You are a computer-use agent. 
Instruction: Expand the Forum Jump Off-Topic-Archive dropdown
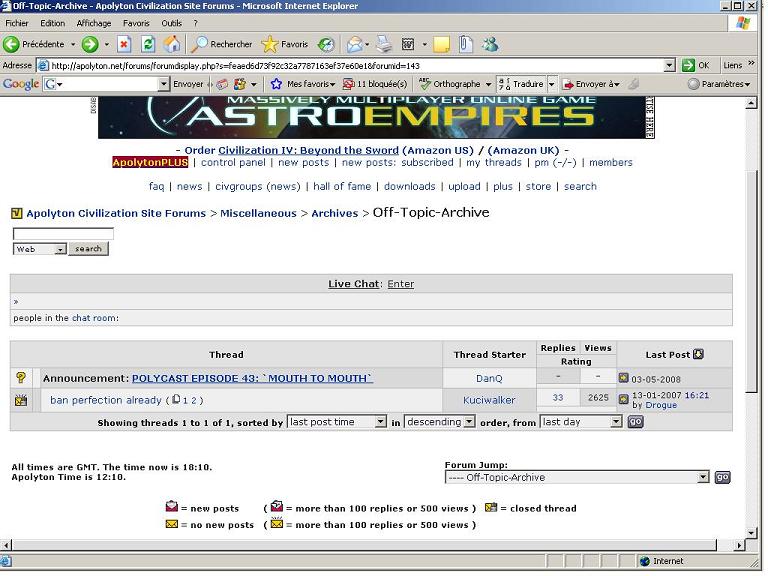(x=703, y=478)
